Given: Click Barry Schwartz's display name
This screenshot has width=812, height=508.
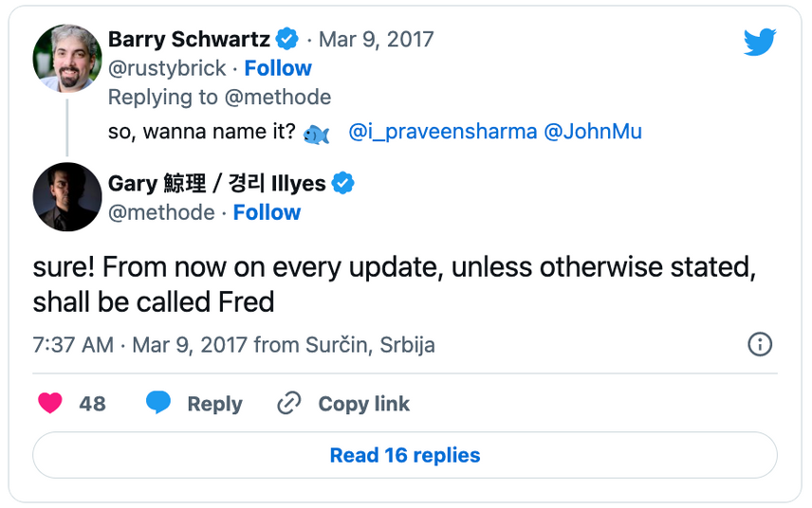Looking at the screenshot, I should click(x=189, y=39).
